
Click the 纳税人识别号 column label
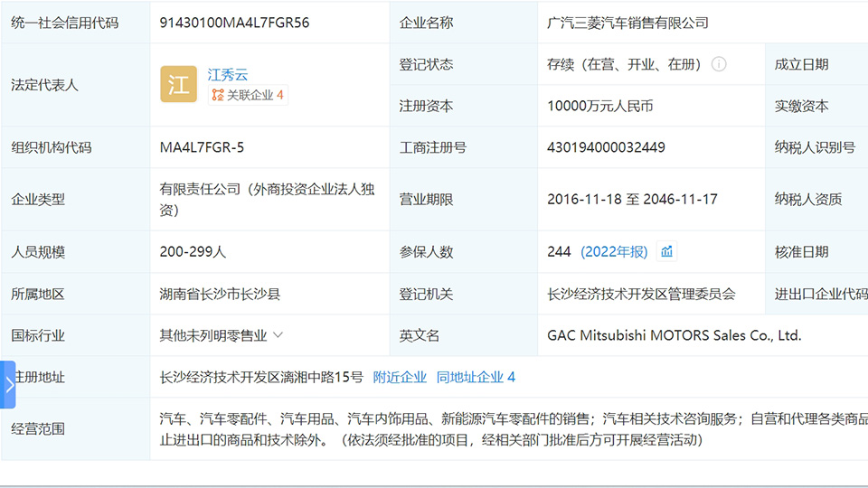815,147
